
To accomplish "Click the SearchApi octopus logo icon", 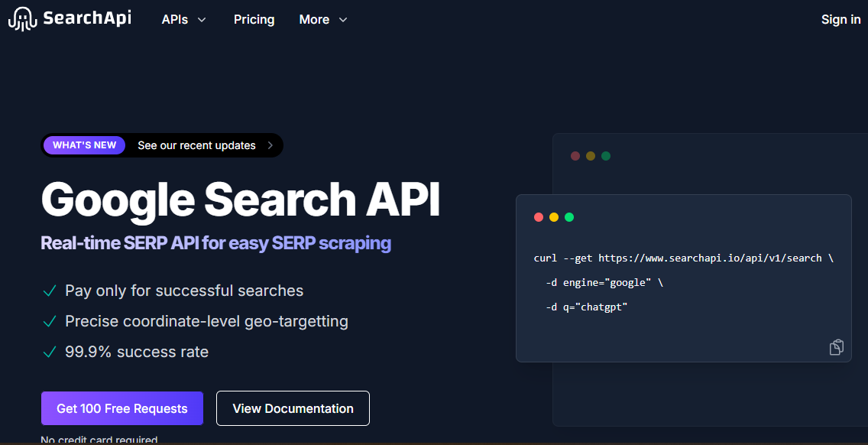I will pos(22,19).
